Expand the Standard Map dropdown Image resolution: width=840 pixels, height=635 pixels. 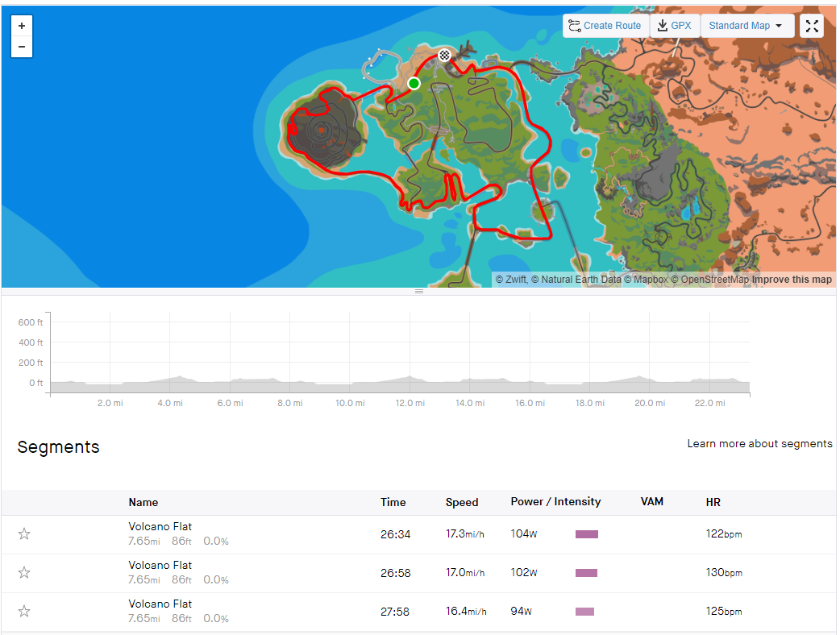[x=746, y=26]
